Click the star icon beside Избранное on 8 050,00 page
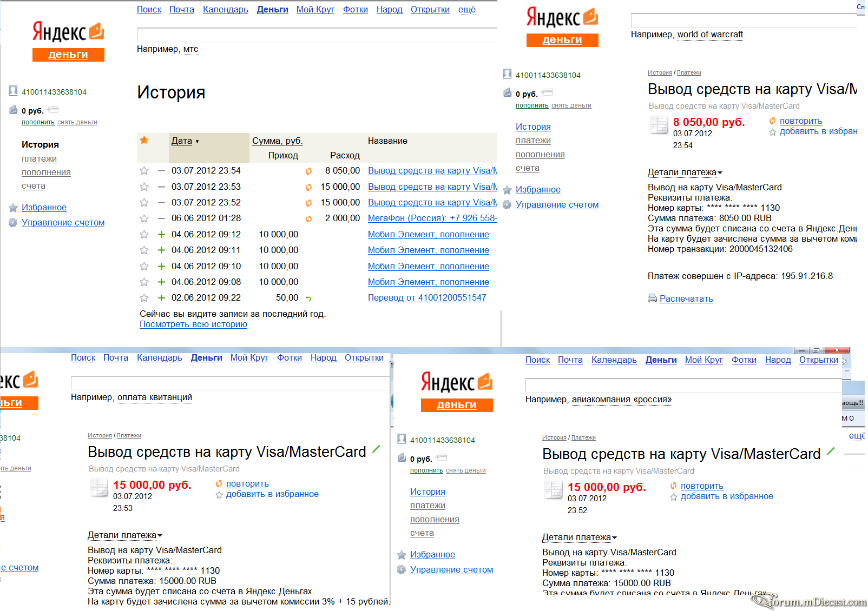The image size is (868, 611). point(507,190)
